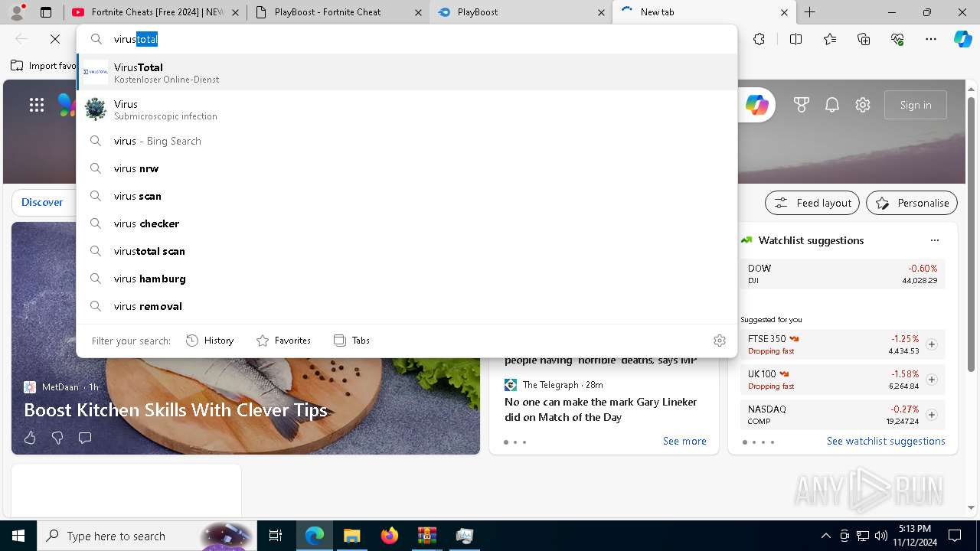Add a new tab with plus button
This screenshot has width=980, height=551.
click(x=809, y=12)
